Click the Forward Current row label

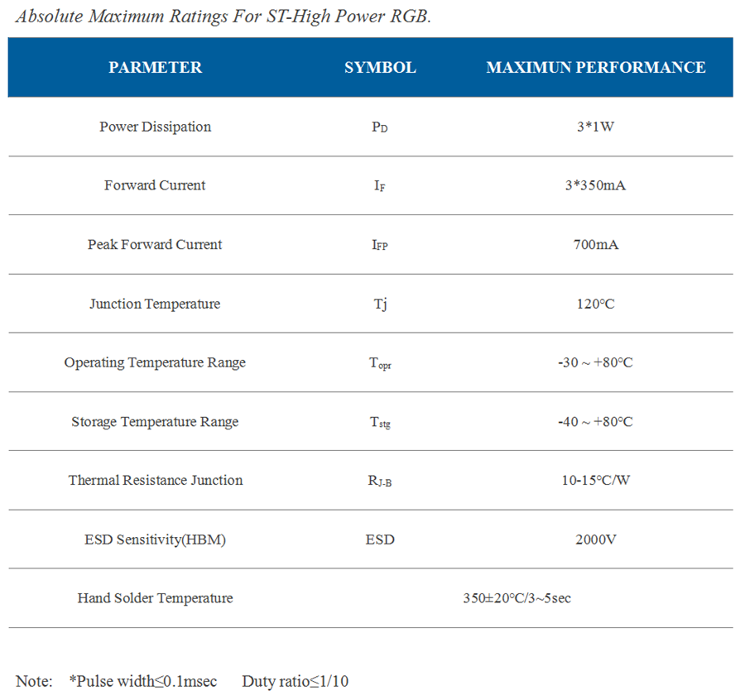(155, 185)
